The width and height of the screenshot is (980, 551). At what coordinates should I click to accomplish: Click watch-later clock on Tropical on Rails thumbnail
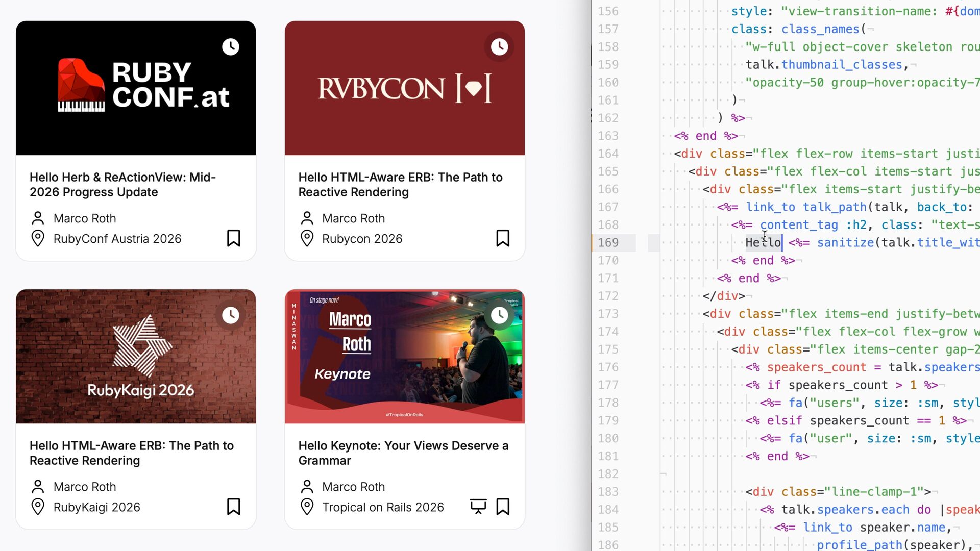pos(499,315)
